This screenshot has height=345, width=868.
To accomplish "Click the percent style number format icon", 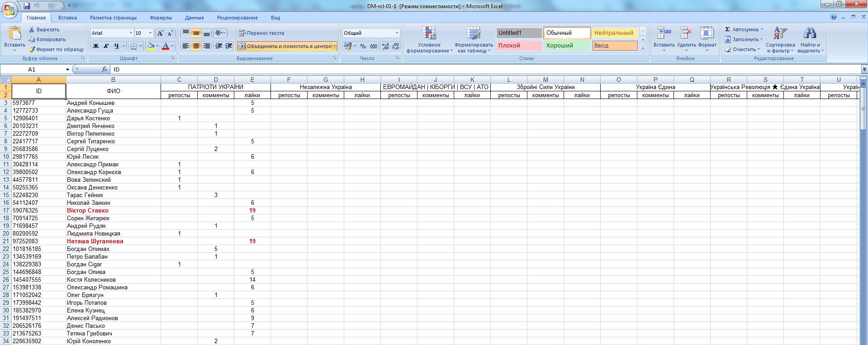I will point(363,46).
